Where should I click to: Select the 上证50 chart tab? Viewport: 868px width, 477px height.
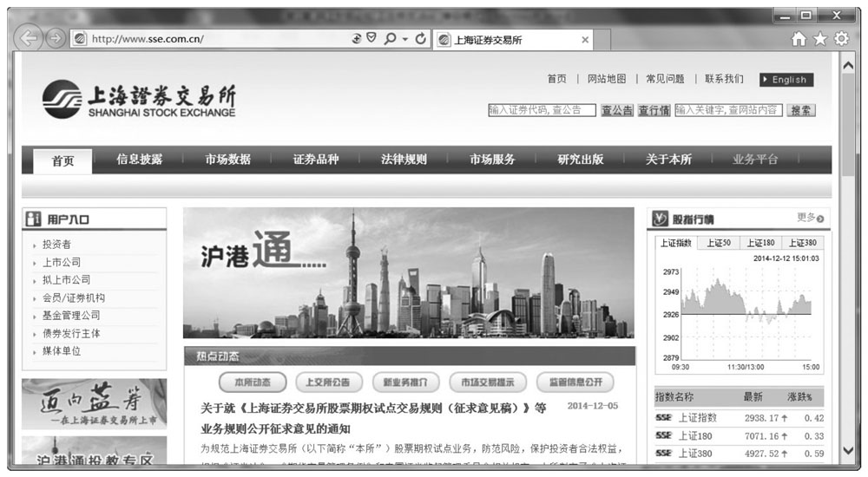pos(718,243)
